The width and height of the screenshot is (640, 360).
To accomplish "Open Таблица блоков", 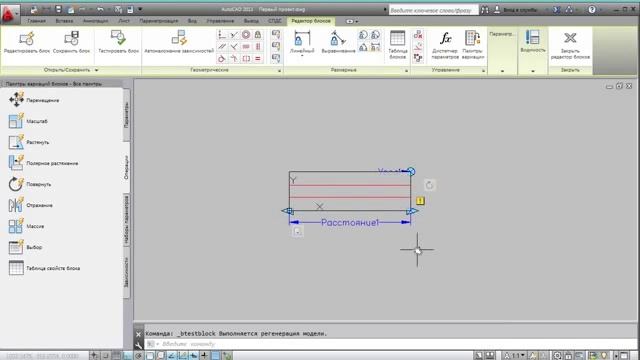I will tap(397, 45).
